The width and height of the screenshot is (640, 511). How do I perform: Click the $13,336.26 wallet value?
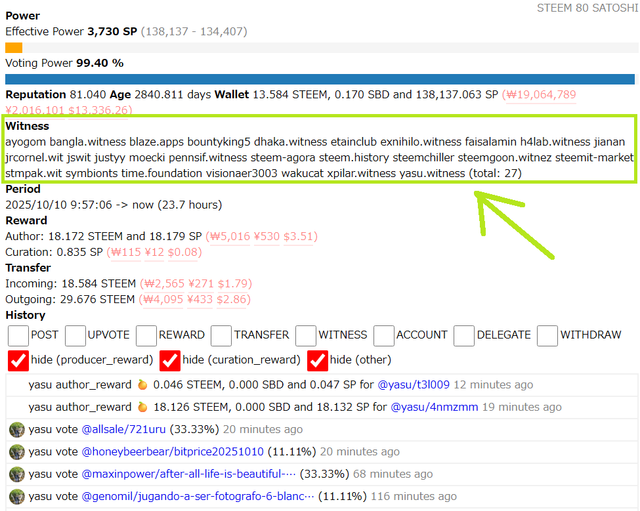click(98, 111)
